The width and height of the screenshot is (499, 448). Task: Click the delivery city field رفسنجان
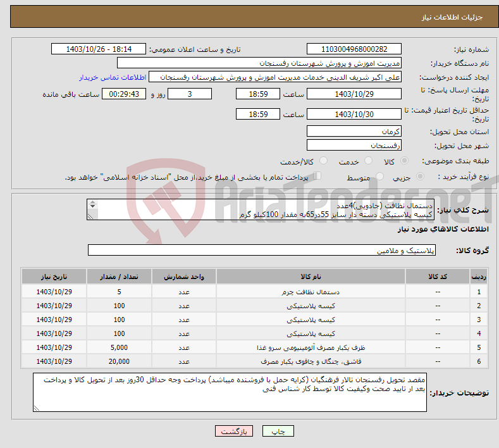point(354,145)
